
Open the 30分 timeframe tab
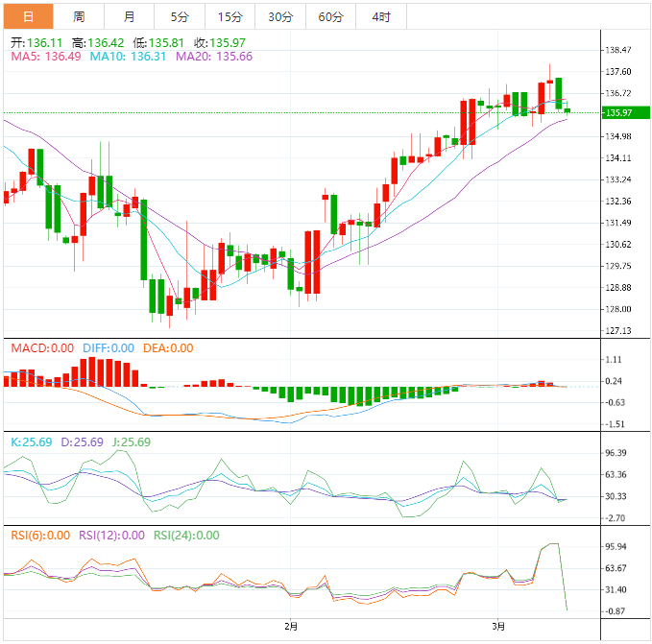tap(280, 16)
